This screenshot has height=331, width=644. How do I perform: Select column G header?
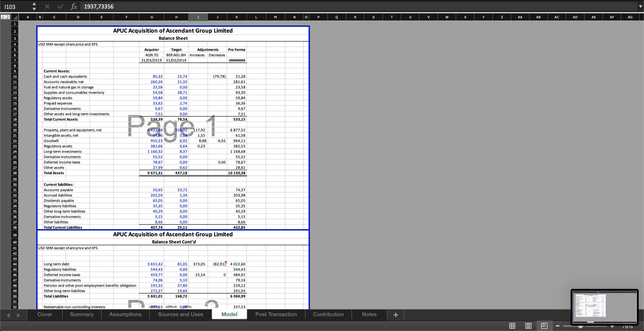click(x=152, y=17)
